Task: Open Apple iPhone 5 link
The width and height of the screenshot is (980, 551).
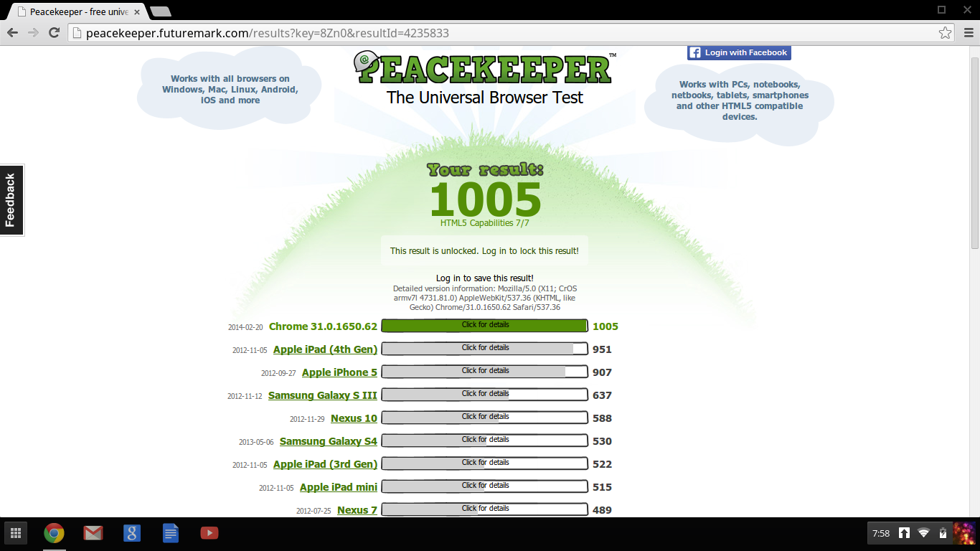Action: pos(339,372)
